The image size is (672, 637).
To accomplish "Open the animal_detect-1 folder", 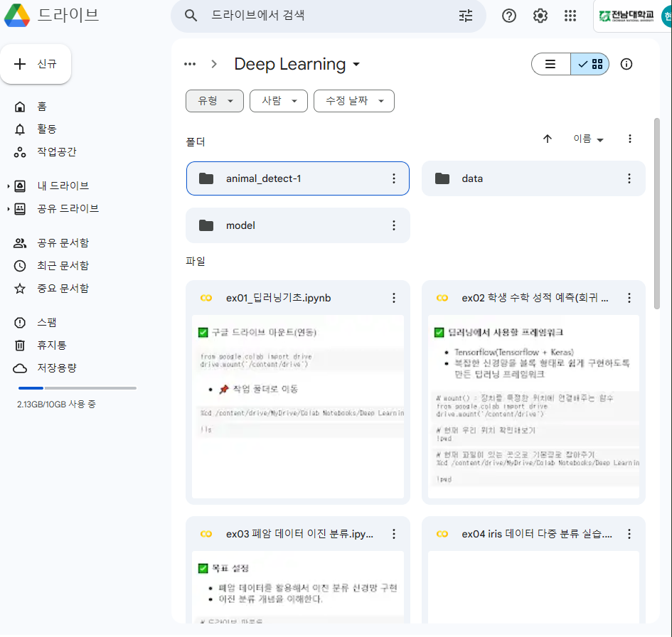I will (298, 178).
